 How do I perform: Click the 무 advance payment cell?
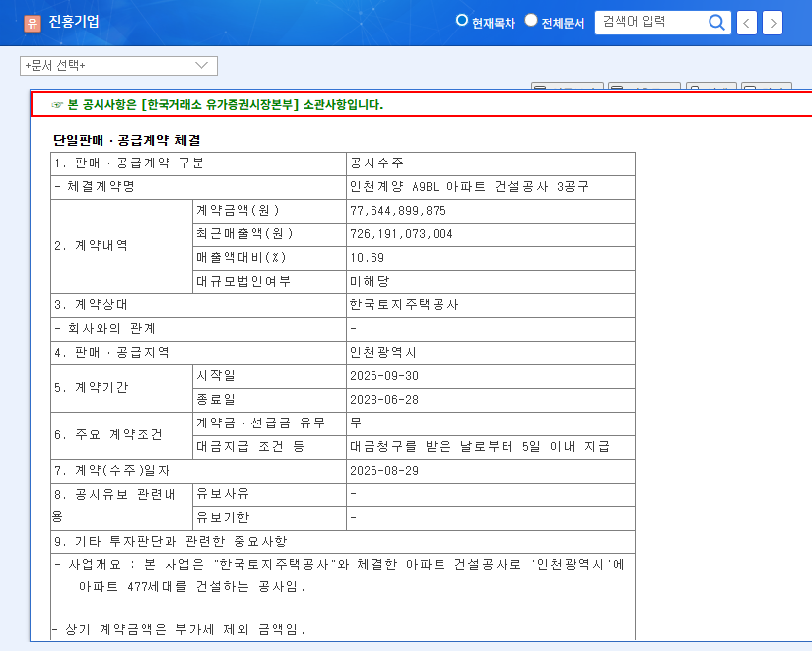[491, 423]
